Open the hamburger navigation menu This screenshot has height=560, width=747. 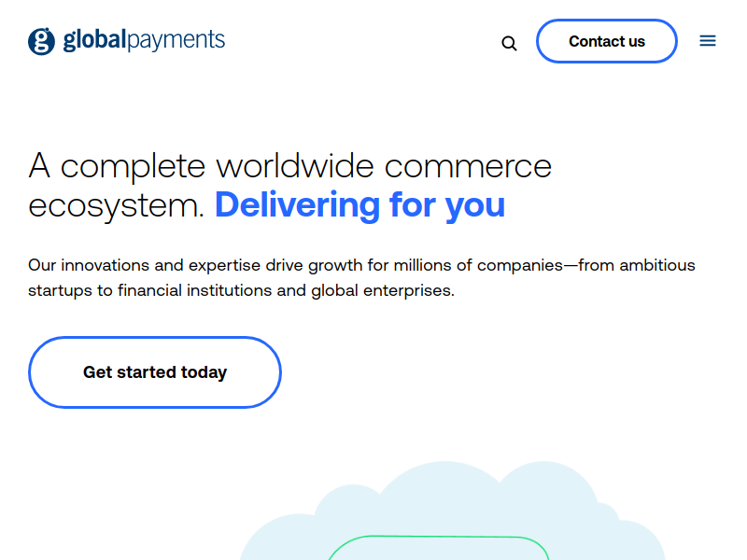click(x=708, y=41)
